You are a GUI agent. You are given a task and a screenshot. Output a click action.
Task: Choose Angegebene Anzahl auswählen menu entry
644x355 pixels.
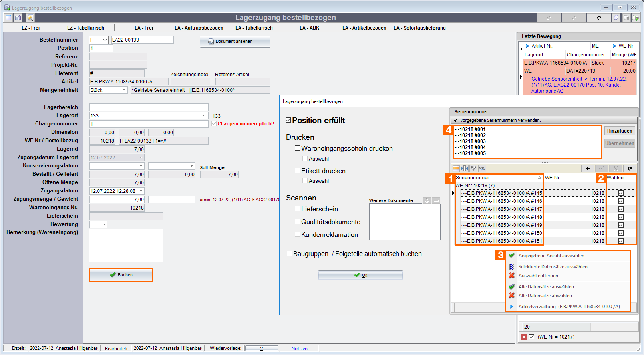568,256
